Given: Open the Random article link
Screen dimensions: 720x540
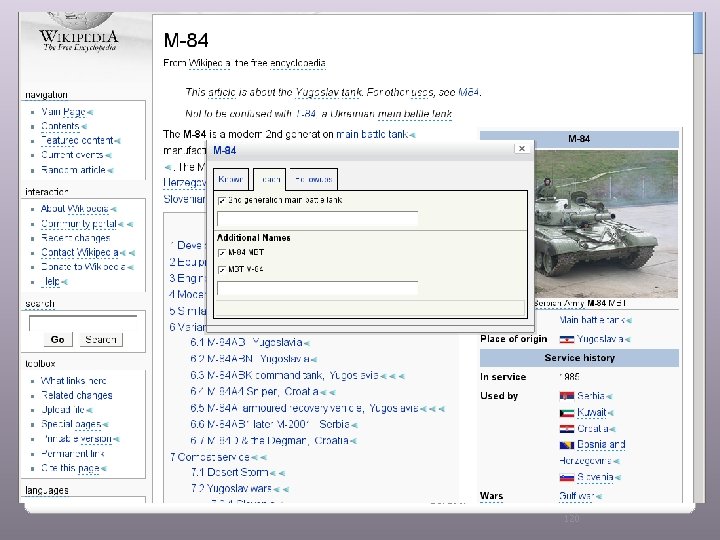Looking at the screenshot, I should [x=73, y=170].
